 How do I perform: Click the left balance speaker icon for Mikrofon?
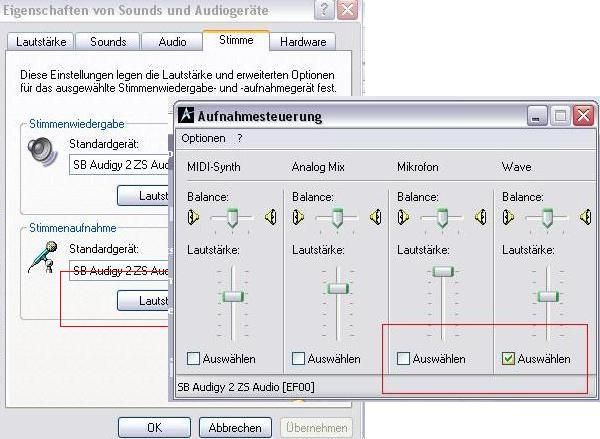point(404,216)
